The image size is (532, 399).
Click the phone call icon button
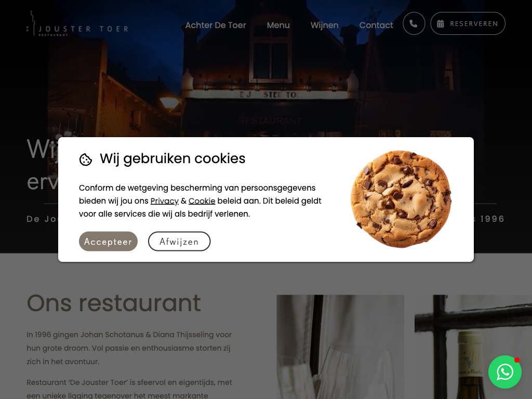click(x=414, y=23)
